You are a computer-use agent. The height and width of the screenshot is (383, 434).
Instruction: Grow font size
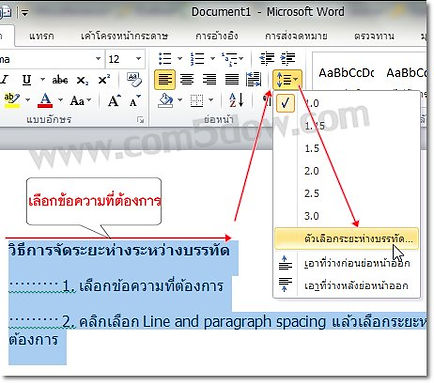[x=114, y=100]
